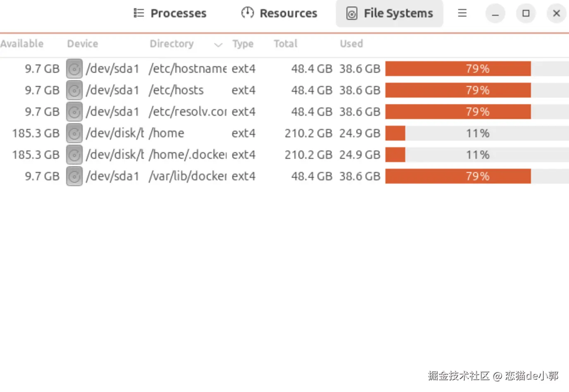Screen dimensions: 569x392
Task: Open the hamburger main menu
Action: [x=462, y=13]
